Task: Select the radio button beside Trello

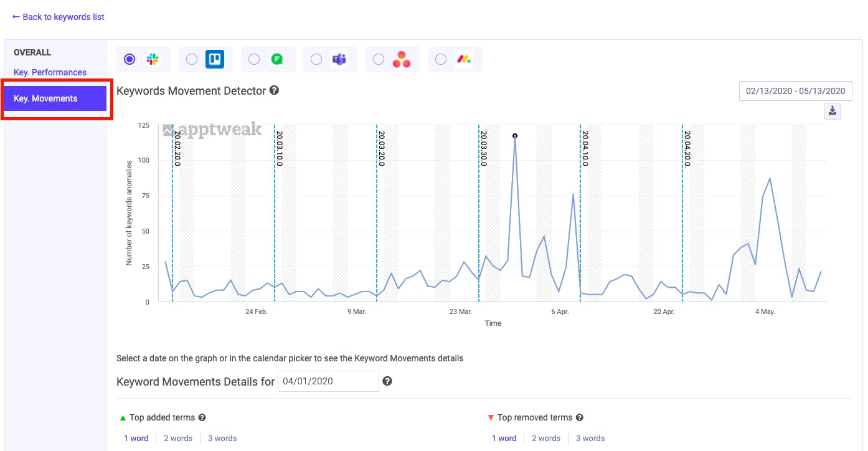Action: pos(192,59)
